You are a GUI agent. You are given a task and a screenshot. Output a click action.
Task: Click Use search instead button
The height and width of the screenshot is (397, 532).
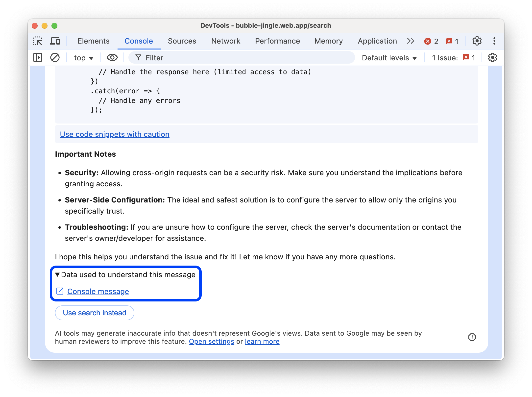pos(94,312)
